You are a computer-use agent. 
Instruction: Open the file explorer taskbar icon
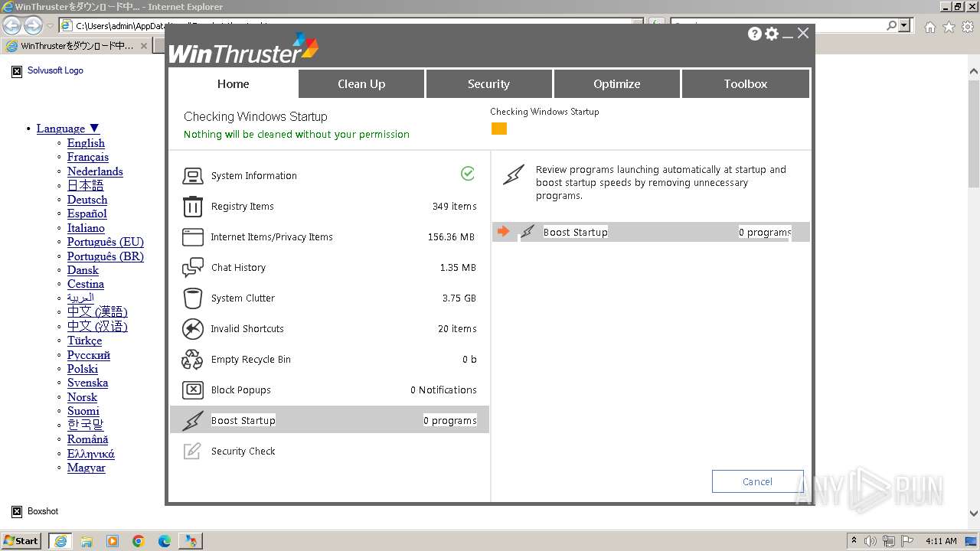[87, 541]
